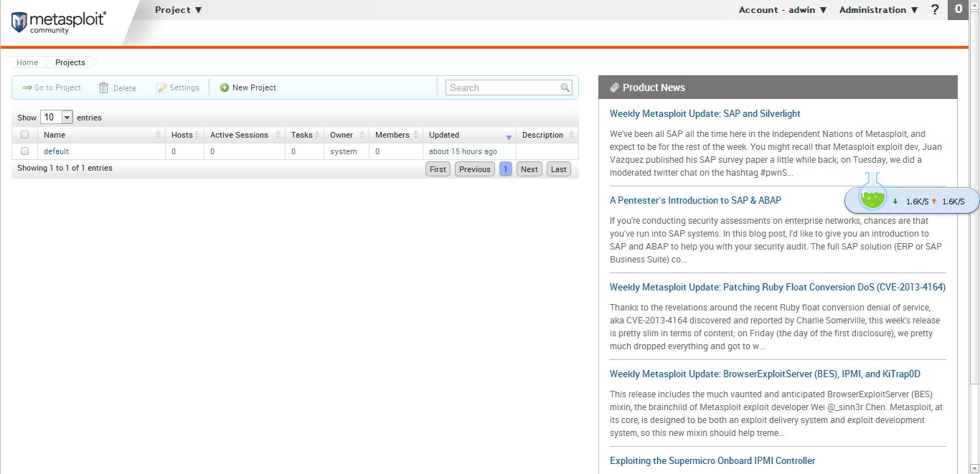The height and width of the screenshot is (474, 980).
Task: Sort the table by Owner column
Action: click(x=347, y=135)
